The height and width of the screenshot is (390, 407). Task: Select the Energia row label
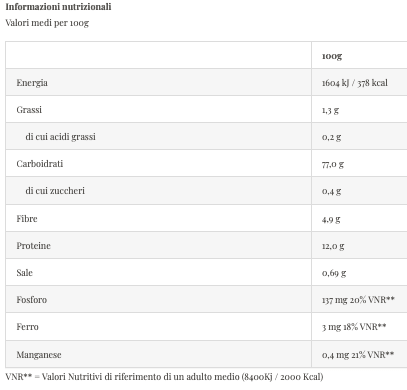pyautogui.click(x=32, y=83)
